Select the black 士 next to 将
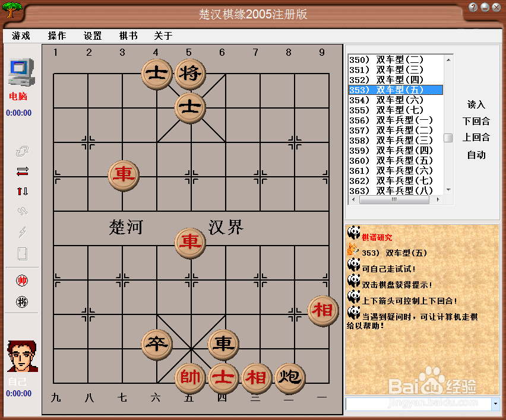 pyautogui.click(x=157, y=74)
